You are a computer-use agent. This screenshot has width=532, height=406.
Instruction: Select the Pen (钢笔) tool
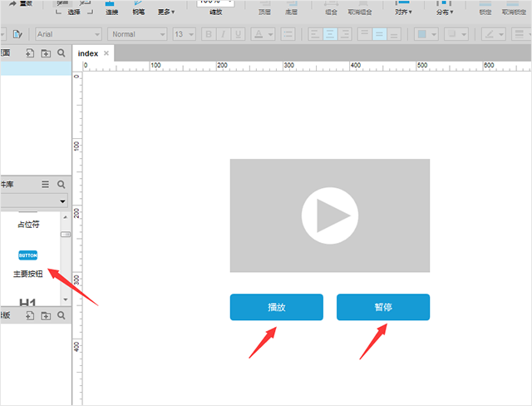[x=139, y=8]
